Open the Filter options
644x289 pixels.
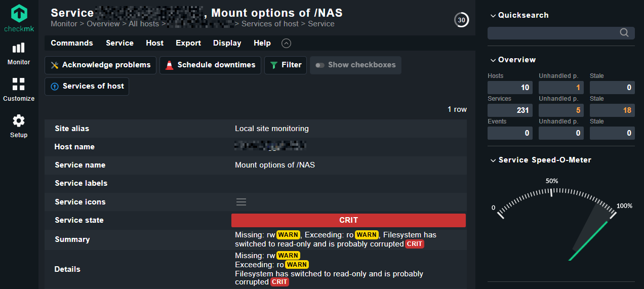pyautogui.click(x=286, y=65)
